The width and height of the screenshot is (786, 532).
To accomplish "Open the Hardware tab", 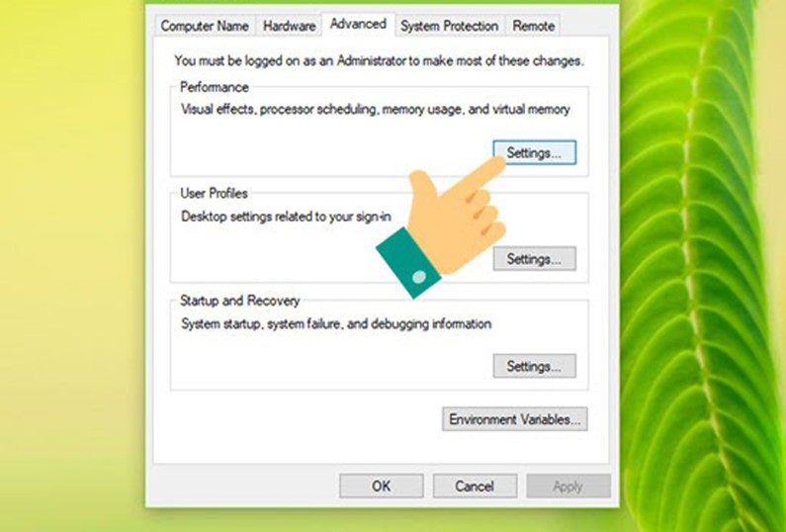I will (x=290, y=26).
